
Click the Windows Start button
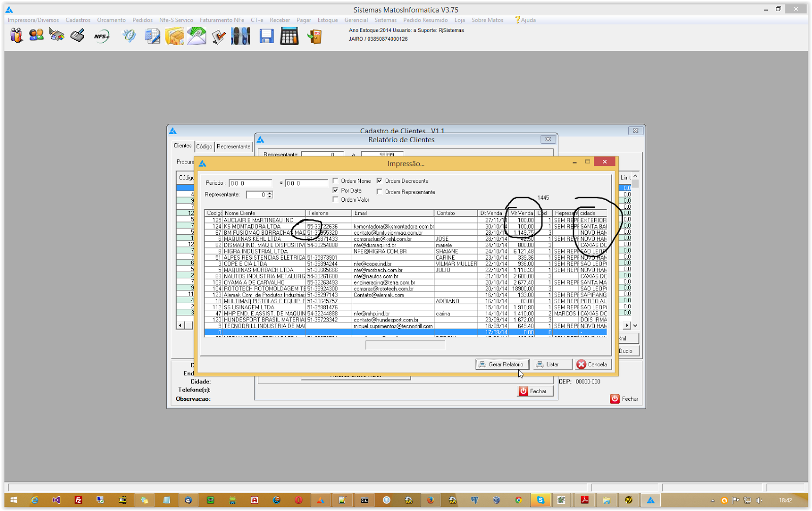[14, 500]
